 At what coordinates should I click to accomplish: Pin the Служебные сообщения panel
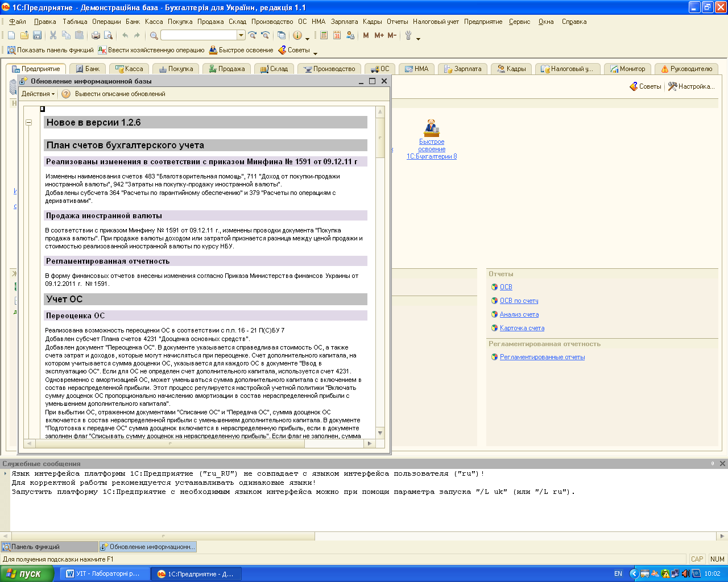pyautogui.click(x=713, y=464)
